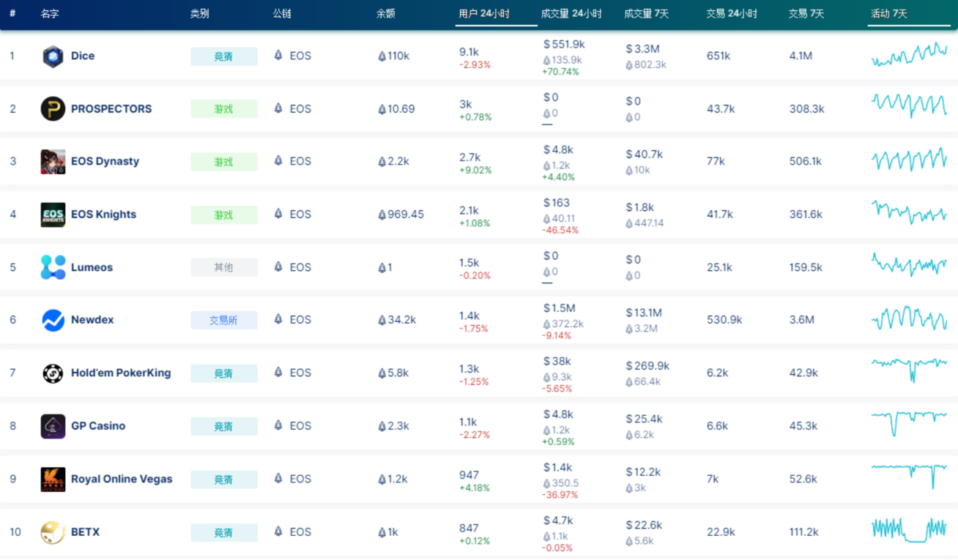Open the Lumeos dapp link
This screenshot has width=958, height=560.
[x=92, y=267]
